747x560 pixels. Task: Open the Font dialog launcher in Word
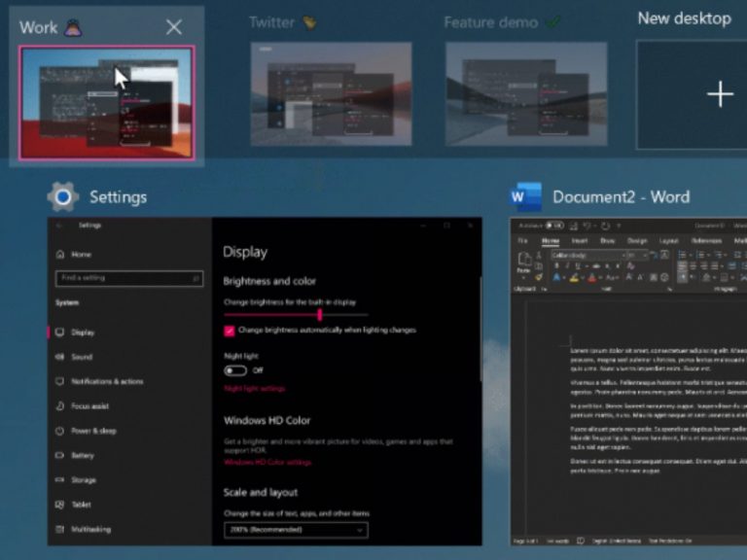click(x=670, y=290)
